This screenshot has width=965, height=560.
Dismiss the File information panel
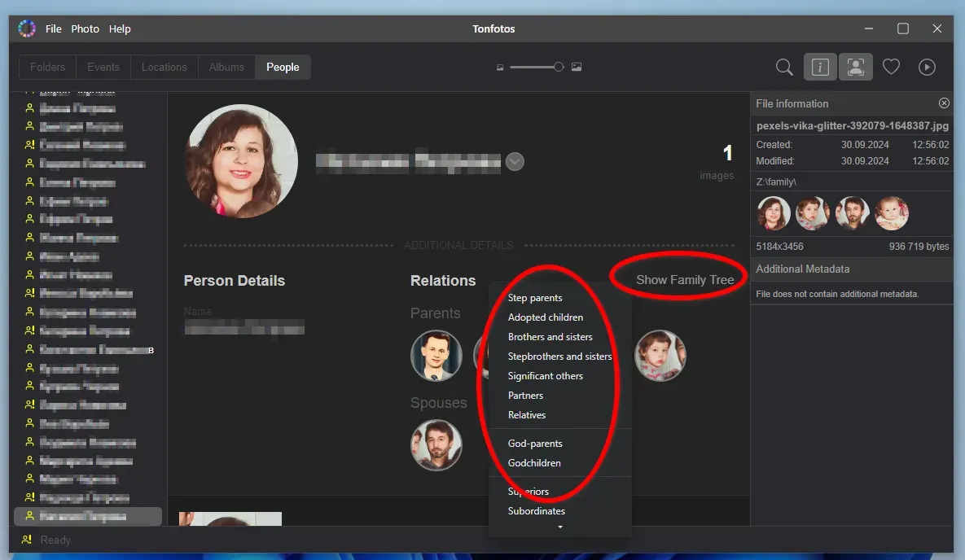click(944, 103)
